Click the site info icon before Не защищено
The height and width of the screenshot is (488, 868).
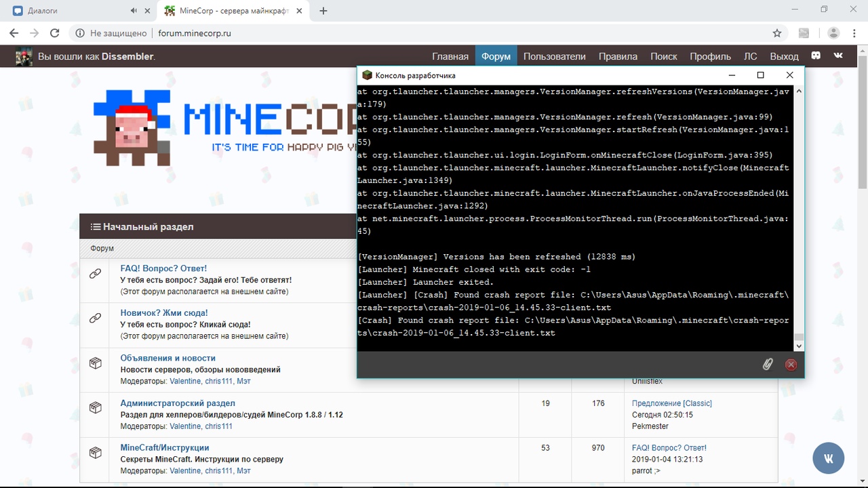tap(80, 33)
